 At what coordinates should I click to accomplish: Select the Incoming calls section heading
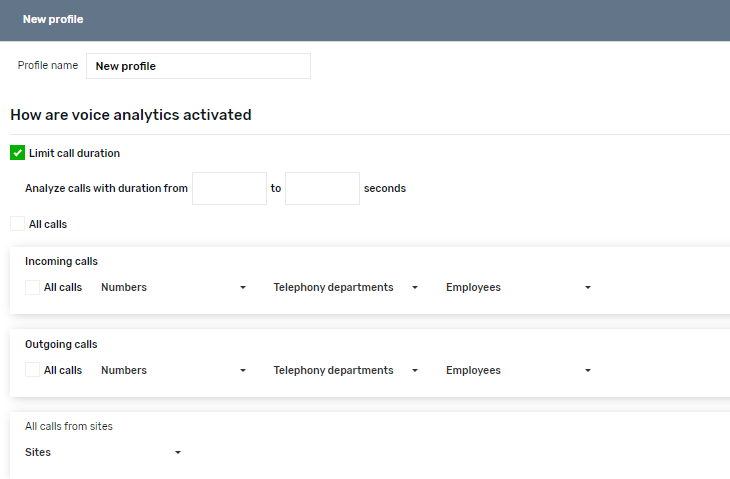(61, 261)
